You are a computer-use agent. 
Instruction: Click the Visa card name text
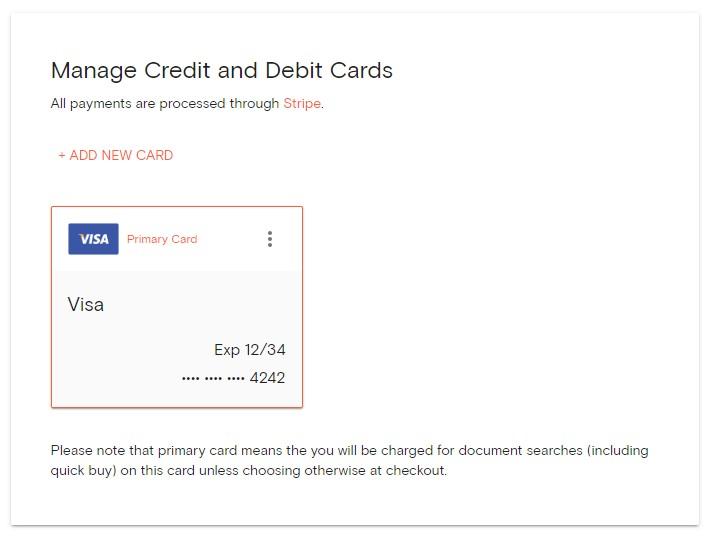[x=85, y=304]
